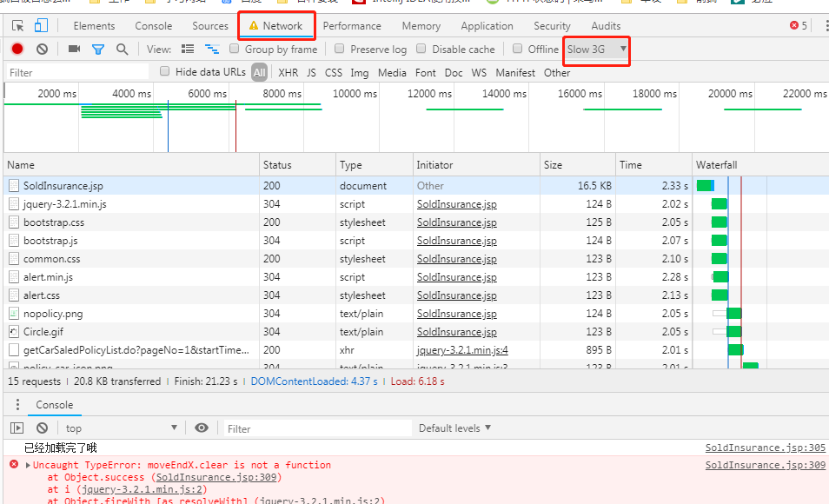This screenshot has width=829, height=504.
Task: Enable the Preserve log checkbox
Action: 340,49
